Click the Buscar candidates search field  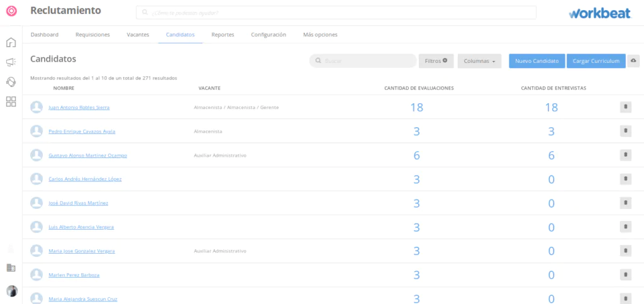coord(365,61)
